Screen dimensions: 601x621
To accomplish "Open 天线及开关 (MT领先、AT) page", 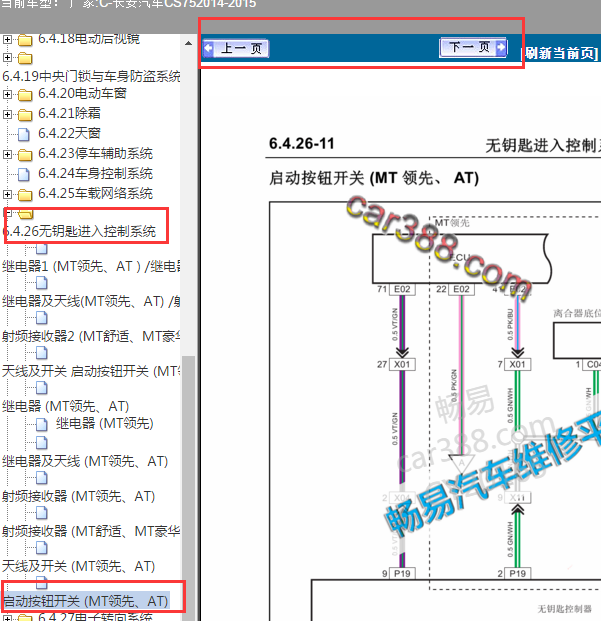I will pos(78,566).
